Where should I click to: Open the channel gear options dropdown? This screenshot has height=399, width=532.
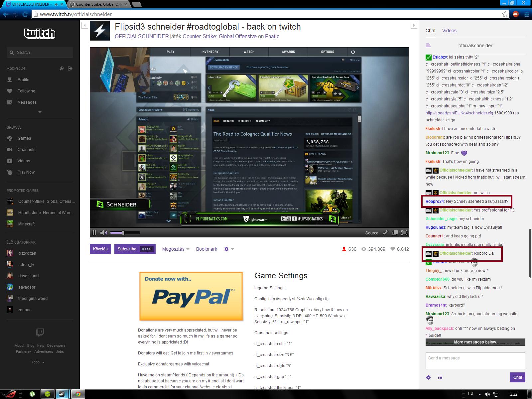[x=229, y=249]
